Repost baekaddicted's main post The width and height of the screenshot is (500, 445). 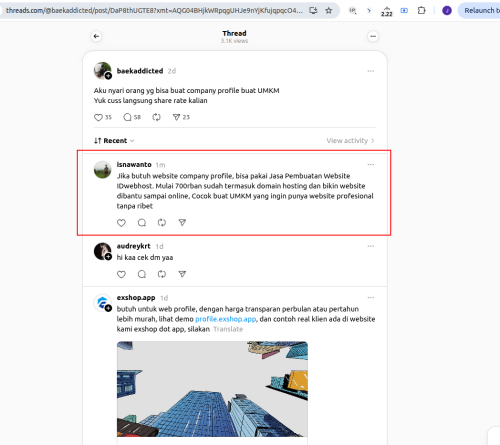156,117
